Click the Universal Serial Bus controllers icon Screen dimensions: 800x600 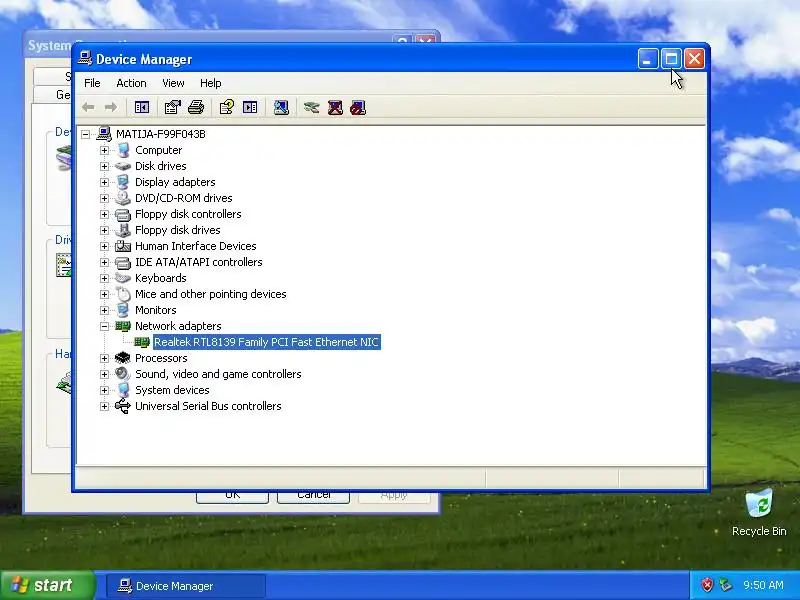coord(123,406)
